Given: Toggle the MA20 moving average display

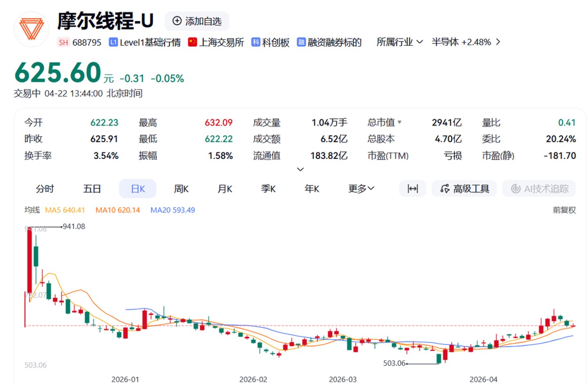Looking at the screenshot, I should click(x=172, y=210).
